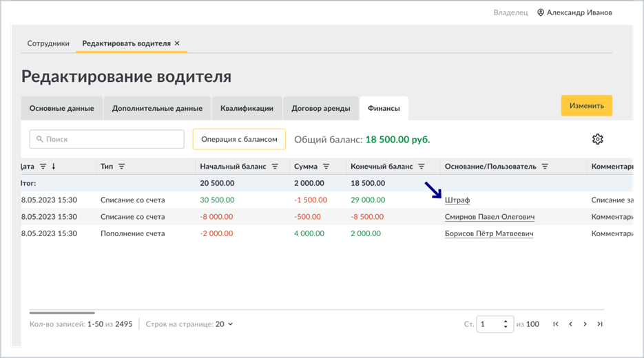644x358 pixels.
Task: Click the -500.00 amount cell
Action: tap(308, 217)
